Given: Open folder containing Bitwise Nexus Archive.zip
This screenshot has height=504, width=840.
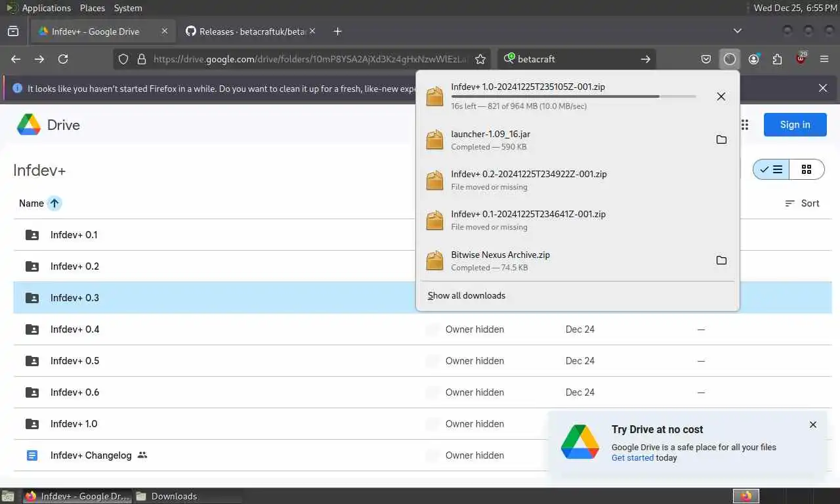Looking at the screenshot, I should pos(721,261).
